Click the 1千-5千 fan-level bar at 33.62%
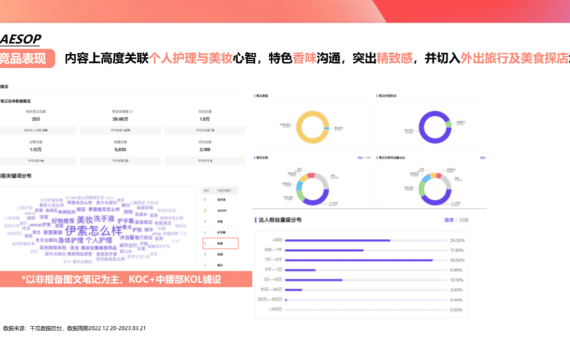The width and height of the screenshot is (570, 360). click(359, 260)
